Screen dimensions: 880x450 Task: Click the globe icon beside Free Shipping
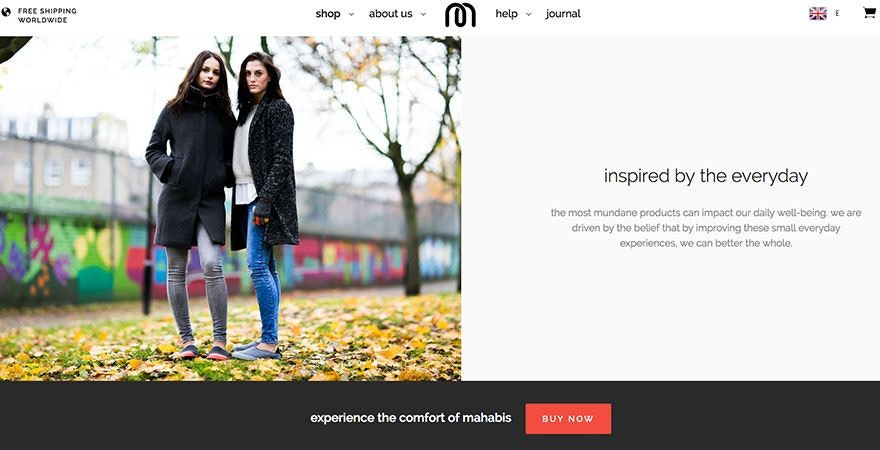pos(6,12)
